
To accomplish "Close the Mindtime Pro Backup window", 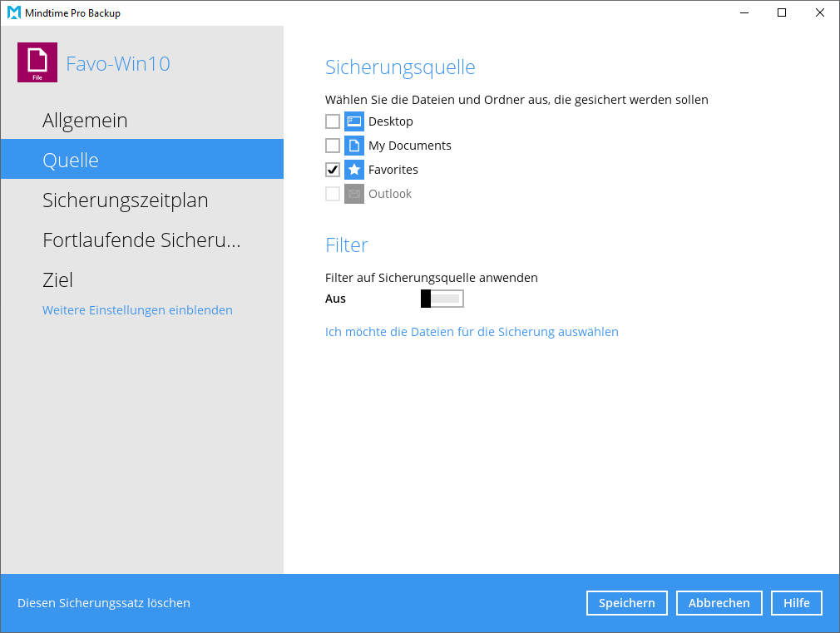I will (820, 12).
